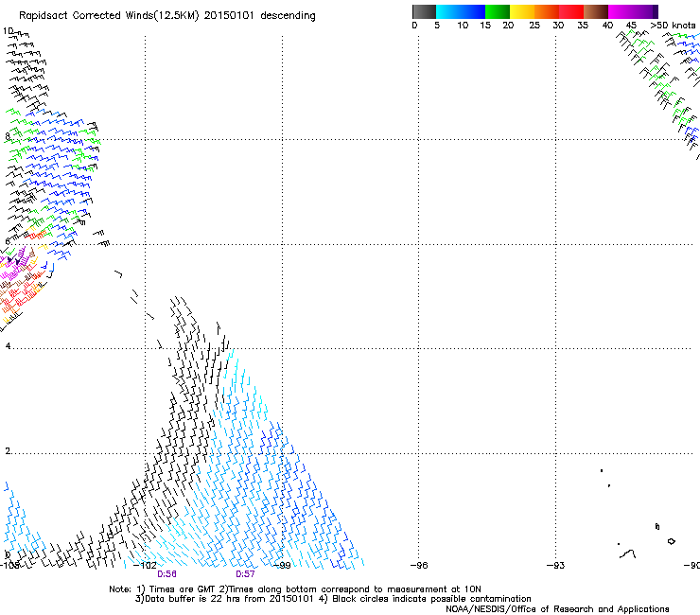Click the '-99' longitude axis label
Viewport: 700px width, 615px height.
(282, 566)
